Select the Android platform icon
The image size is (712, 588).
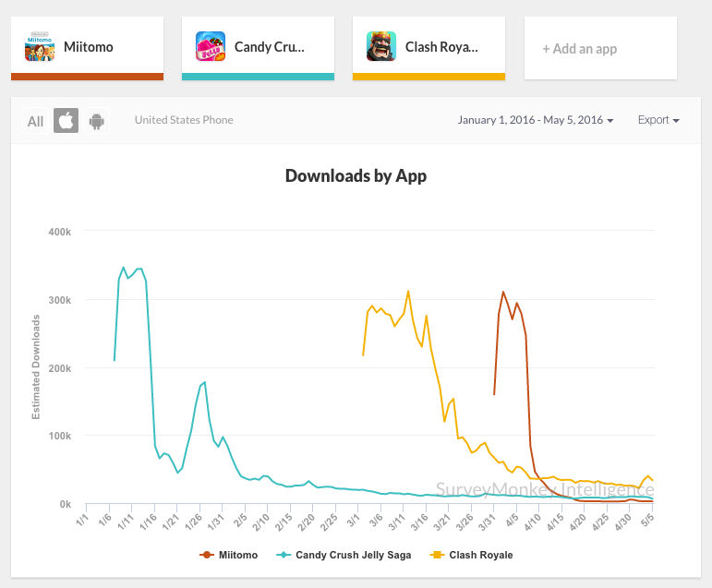tap(96, 121)
